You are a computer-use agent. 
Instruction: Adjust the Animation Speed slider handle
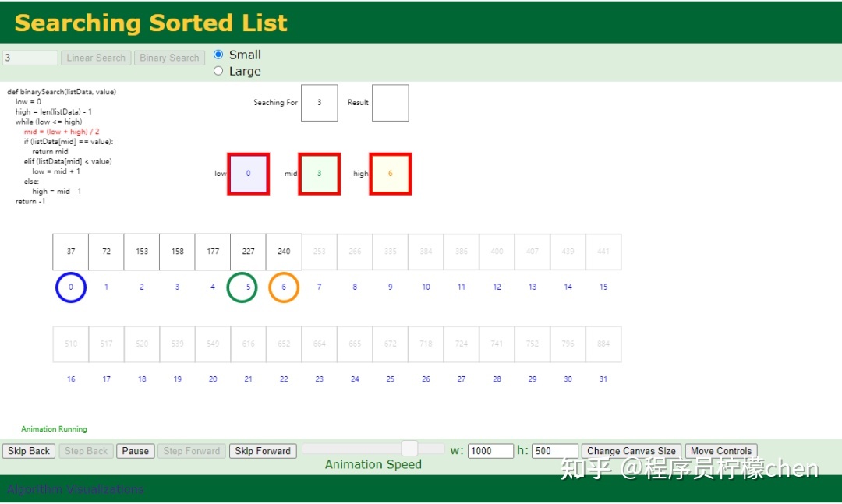[x=410, y=448]
